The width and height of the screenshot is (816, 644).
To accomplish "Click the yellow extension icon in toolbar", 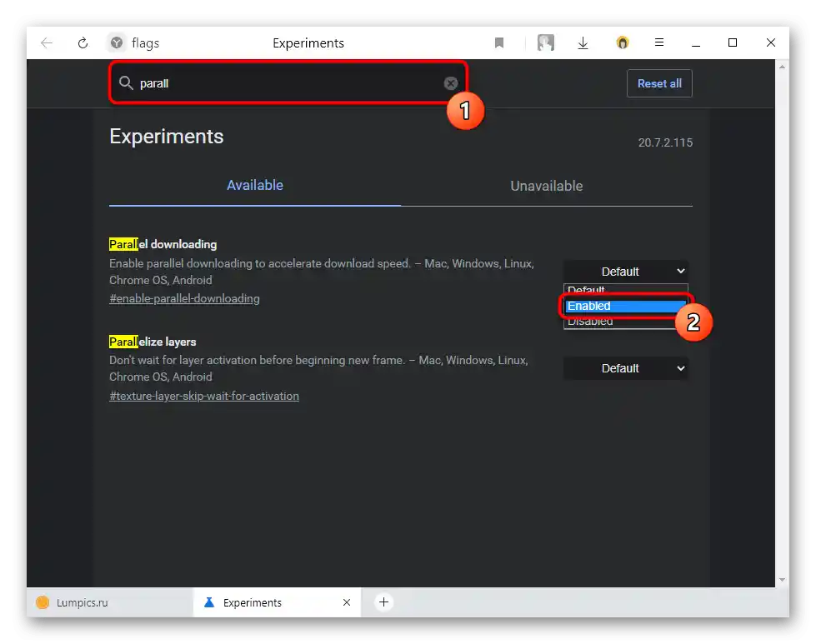I will point(623,42).
